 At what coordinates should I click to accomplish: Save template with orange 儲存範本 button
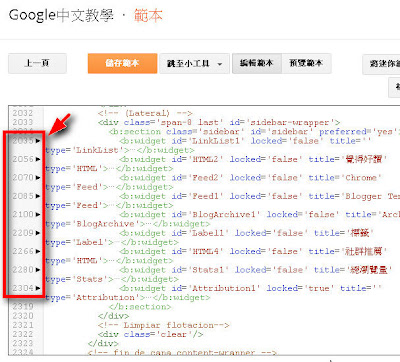click(122, 63)
